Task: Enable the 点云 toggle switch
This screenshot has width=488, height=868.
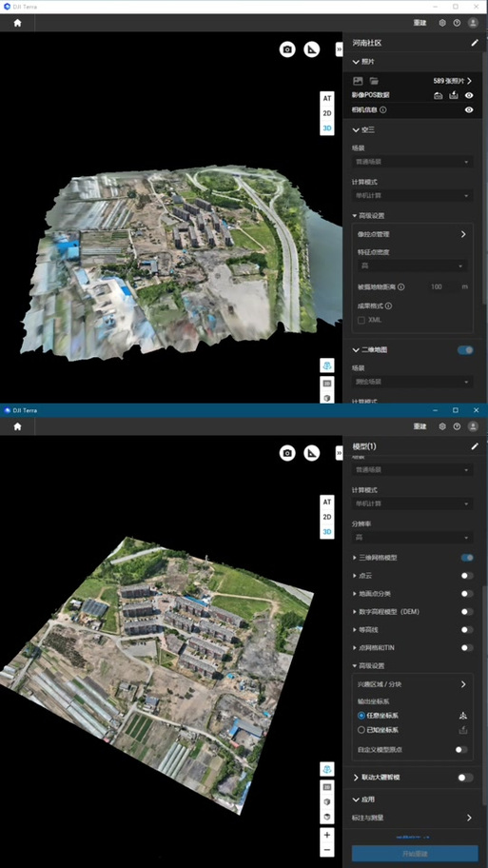Action: (x=467, y=576)
